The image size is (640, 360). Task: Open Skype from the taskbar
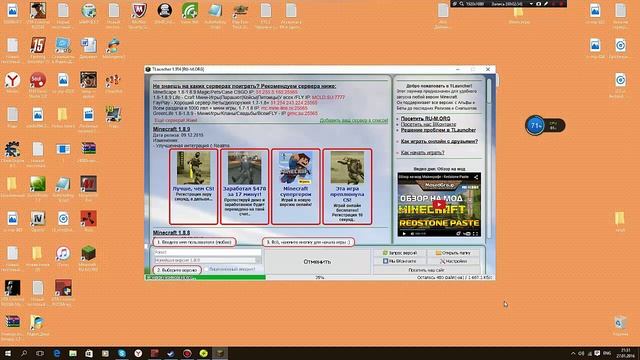point(122,353)
